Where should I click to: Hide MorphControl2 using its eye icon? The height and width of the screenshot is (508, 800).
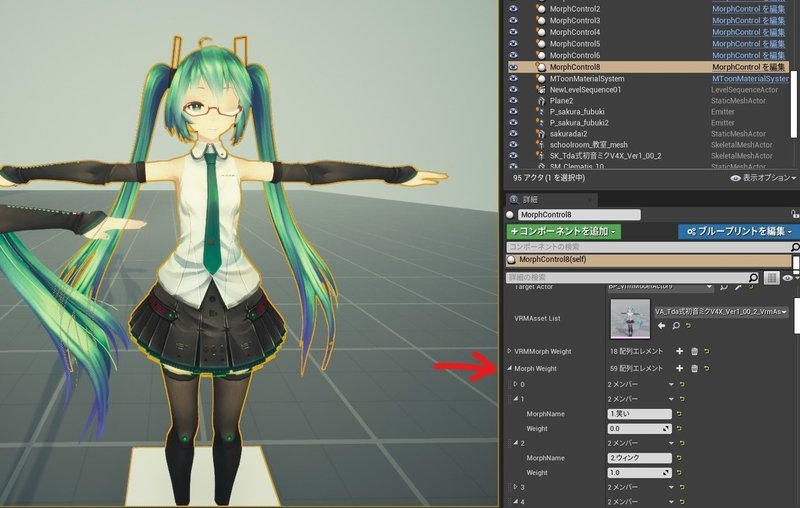click(x=513, y=9)
